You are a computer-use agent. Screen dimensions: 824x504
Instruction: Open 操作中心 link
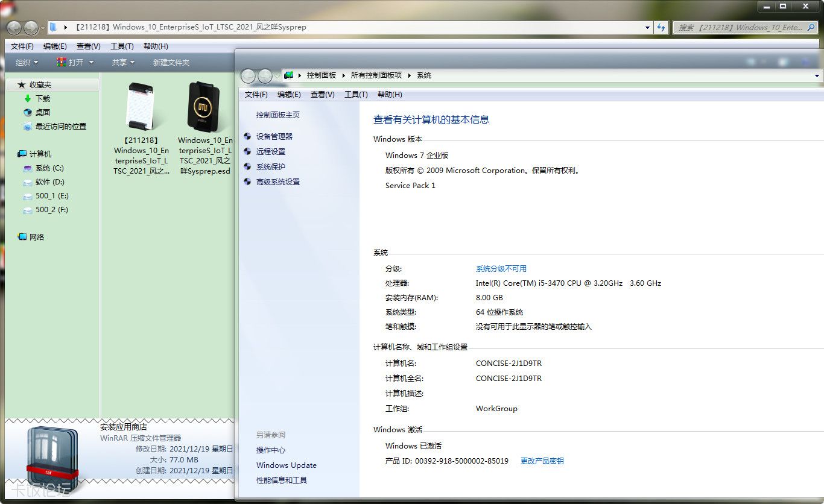[x=271, y=450]
